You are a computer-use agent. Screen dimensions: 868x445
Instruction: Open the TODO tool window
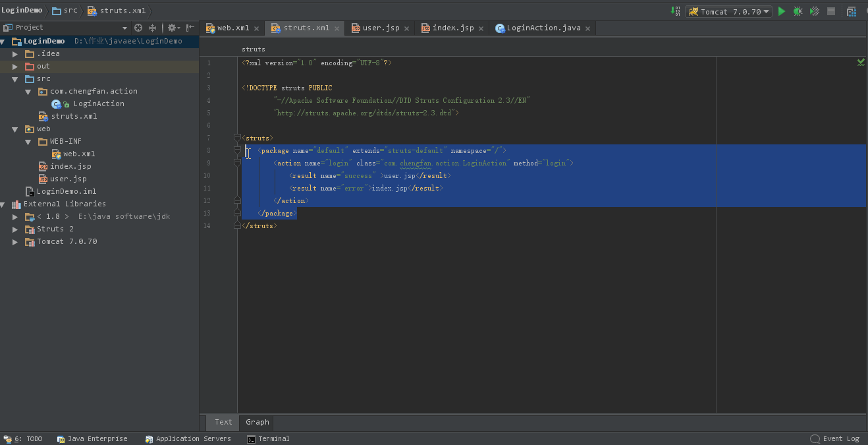tap(28, 438)
